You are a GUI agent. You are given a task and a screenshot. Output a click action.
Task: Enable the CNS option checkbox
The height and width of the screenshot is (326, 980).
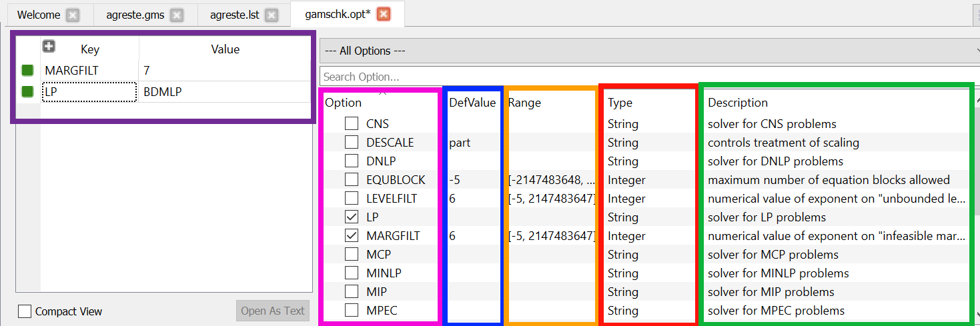point(352,123)
